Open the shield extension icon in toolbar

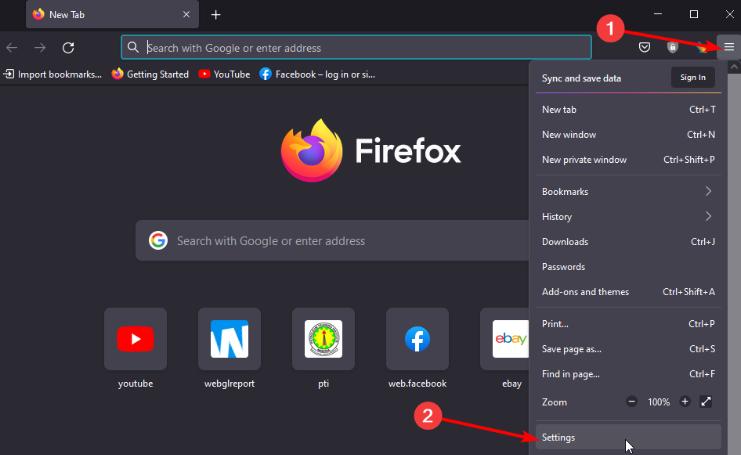coord(672,47)
